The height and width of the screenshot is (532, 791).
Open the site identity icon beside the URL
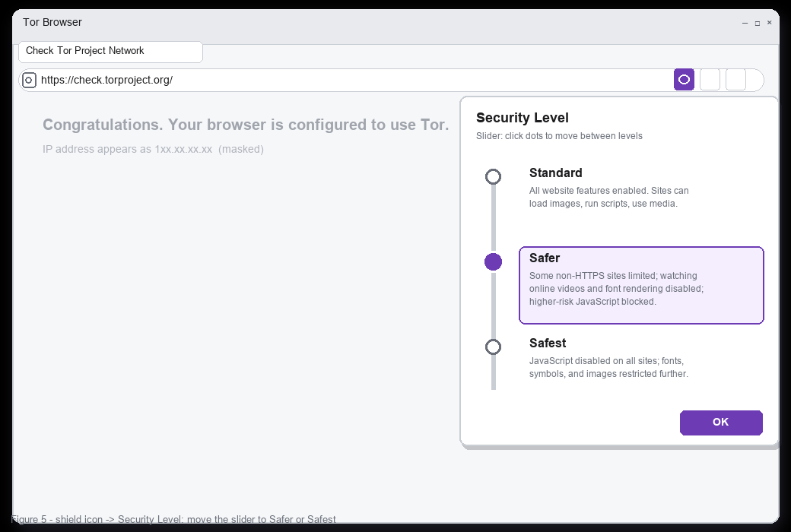(x=29, y=80)
